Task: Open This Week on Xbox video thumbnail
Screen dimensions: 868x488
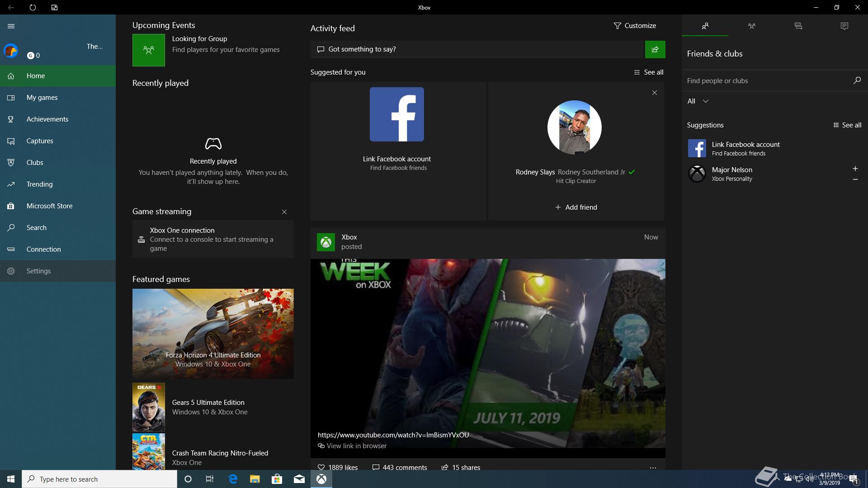Action: (x=488, y=353)
